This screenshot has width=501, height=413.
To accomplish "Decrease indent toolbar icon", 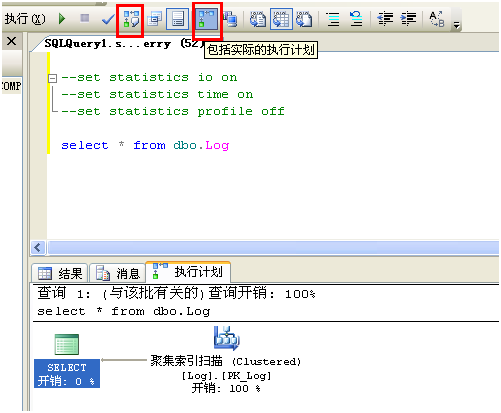I will tap(385, 19).
